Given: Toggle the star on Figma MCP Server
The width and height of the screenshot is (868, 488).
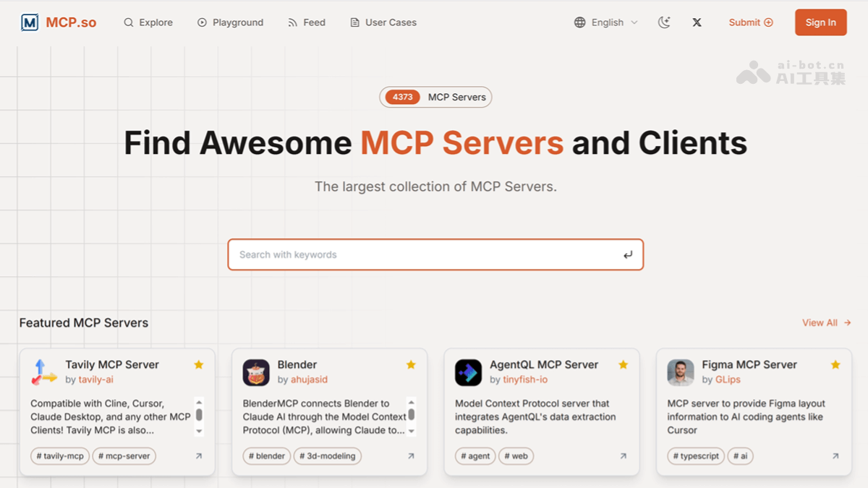Looking at the screenshot, I should pos(835,365).
